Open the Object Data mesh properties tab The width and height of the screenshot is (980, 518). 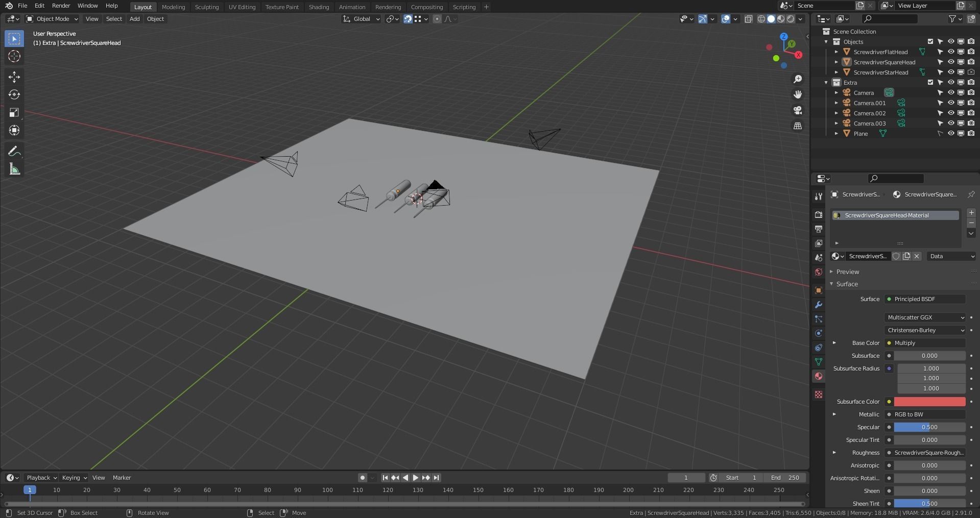click(x=819, y=362)
